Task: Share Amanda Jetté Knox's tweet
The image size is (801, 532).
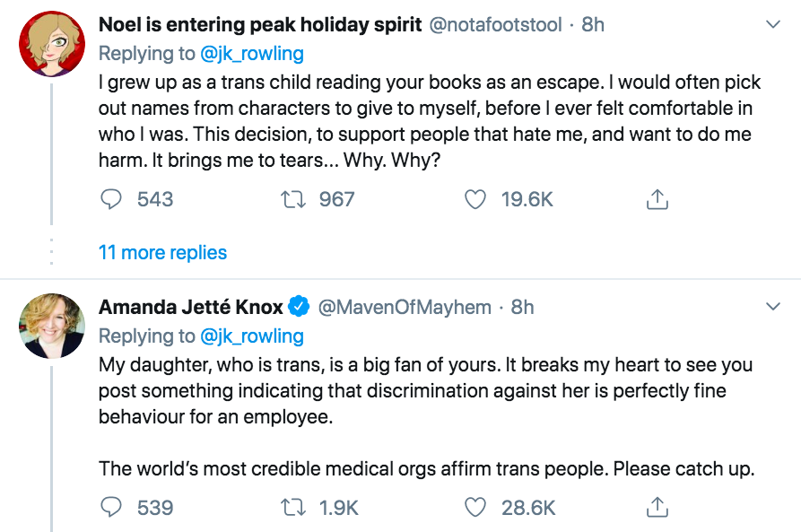Action: coord(657,508)
